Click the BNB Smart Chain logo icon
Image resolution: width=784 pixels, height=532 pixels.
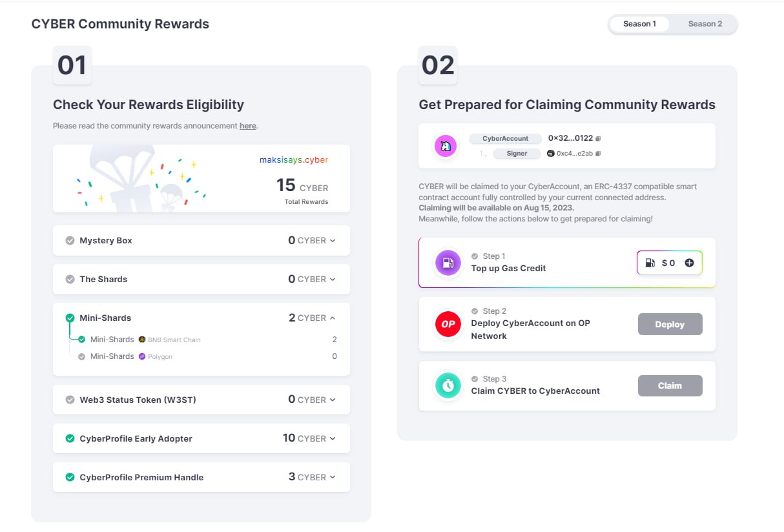(x=142, y=340)
